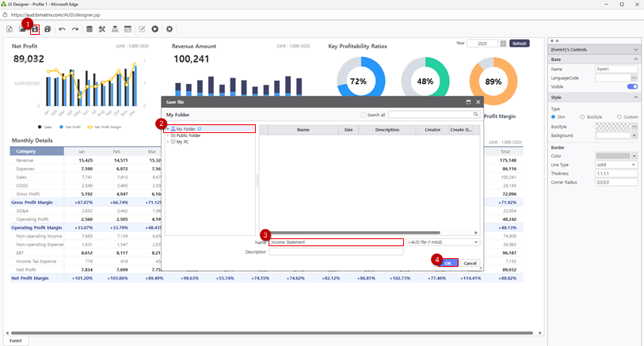
Task: Expand the Public Folder tree node
Action: pyautogui.click(x=168, y=135)
